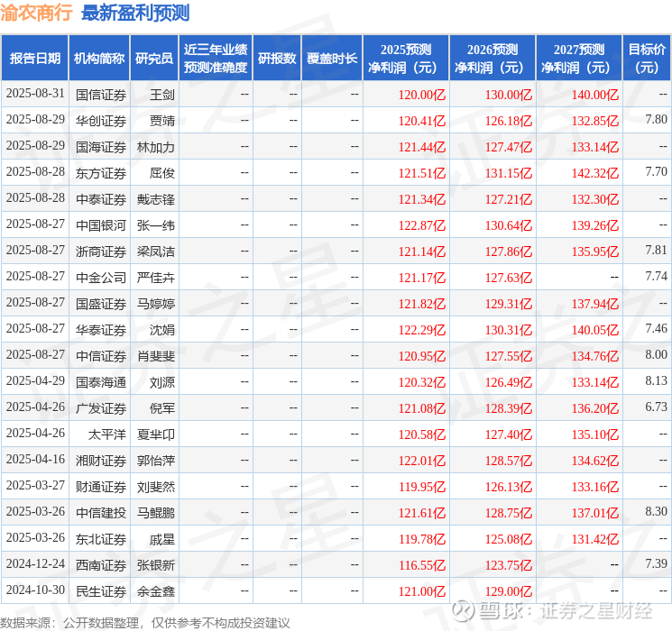
Task: Select 中金公司 institution cell
Action: (x=101, y=278)
